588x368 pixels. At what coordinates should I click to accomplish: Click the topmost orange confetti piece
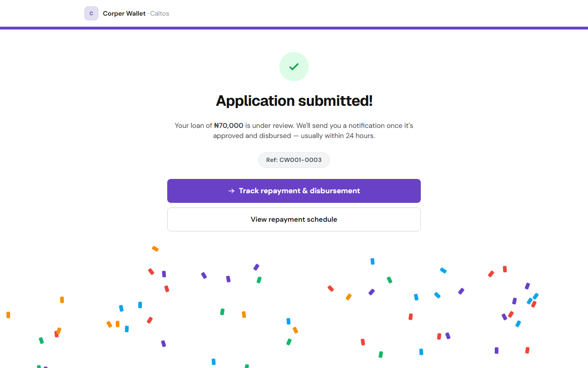(x=155, y=249)
